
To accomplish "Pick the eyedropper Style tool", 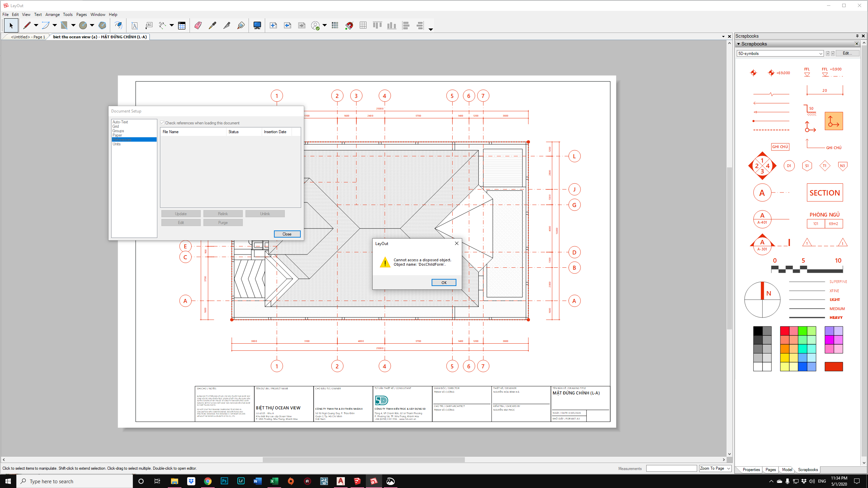I will click(x=212, y=25).
